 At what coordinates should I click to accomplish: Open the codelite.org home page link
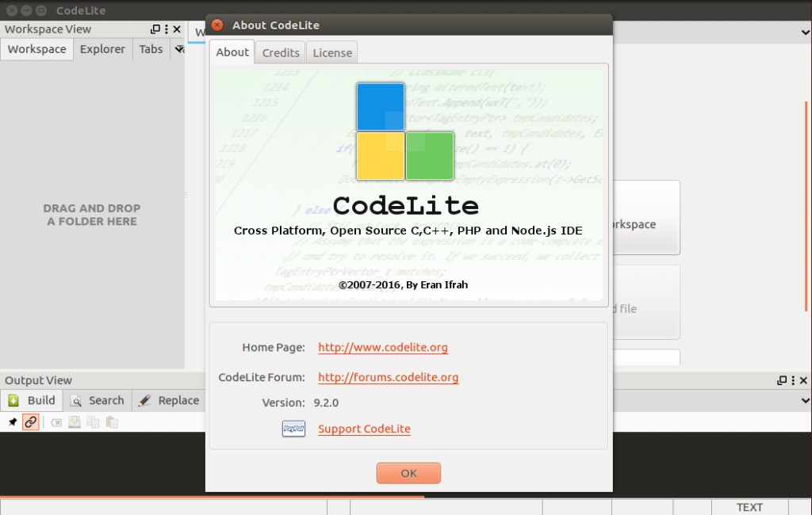click(x=383, y=347)
